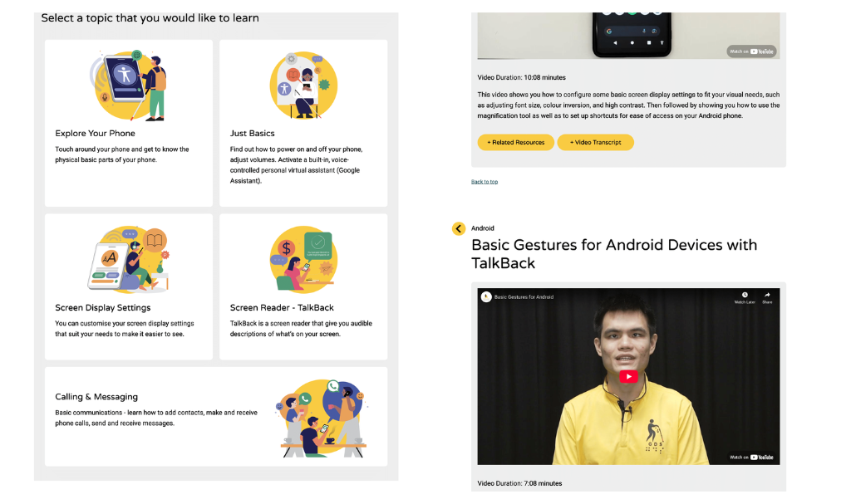Open the Just Basics heading
This screenshot has height=504, width=851.
click(253, 134)
